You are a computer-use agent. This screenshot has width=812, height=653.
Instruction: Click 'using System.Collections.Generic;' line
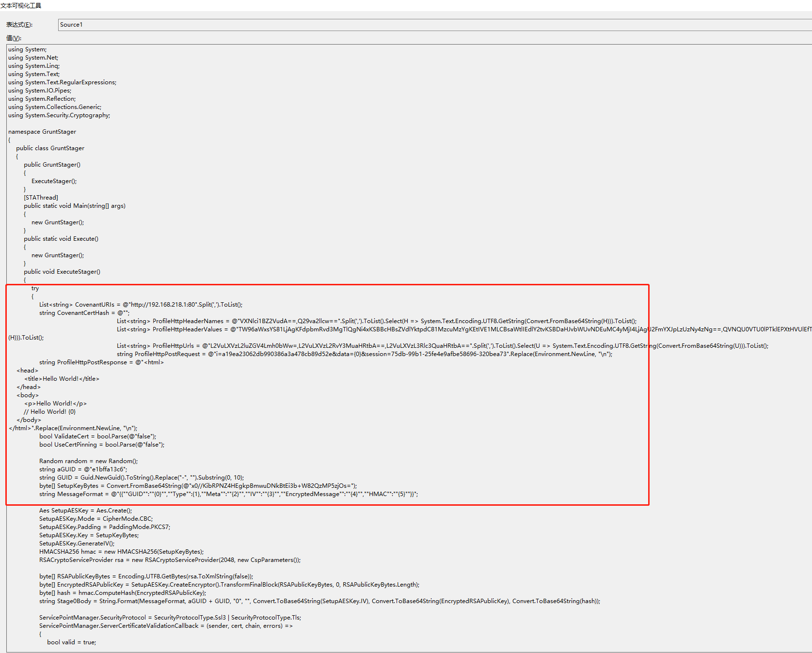[x=55, y=107]
